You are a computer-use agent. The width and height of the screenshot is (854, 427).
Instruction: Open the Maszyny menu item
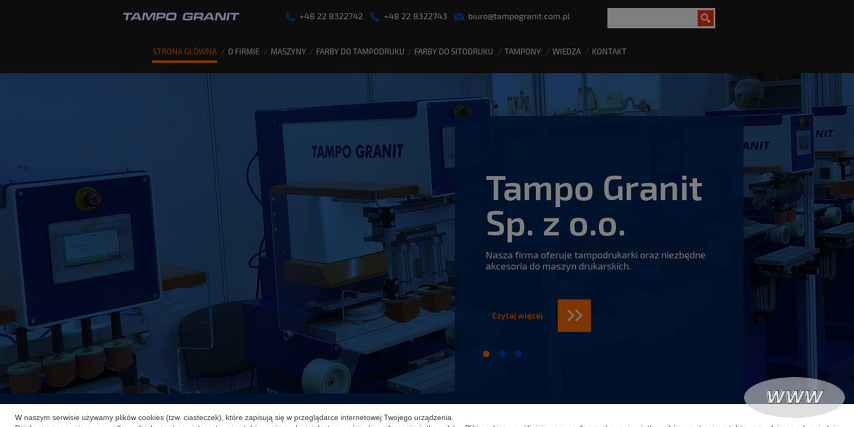tap(288, 52)
